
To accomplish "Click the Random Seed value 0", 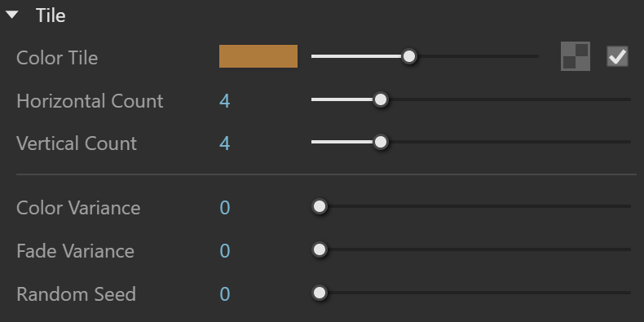I will [225, 294].
